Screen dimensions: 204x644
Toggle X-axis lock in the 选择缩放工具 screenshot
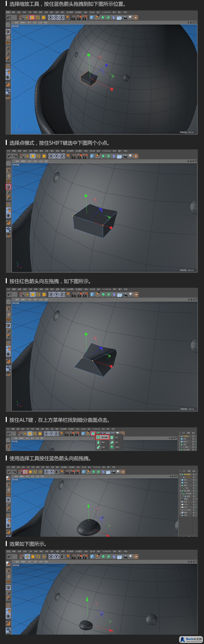point(50,17)
